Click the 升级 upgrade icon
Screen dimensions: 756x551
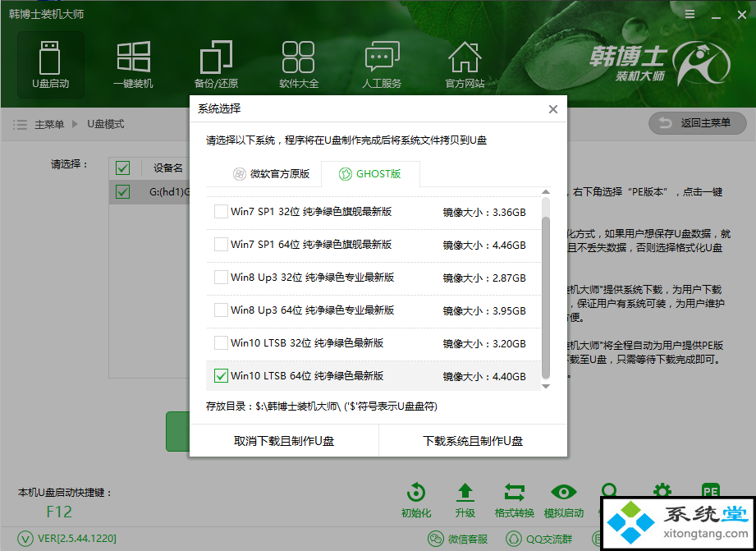465,499
